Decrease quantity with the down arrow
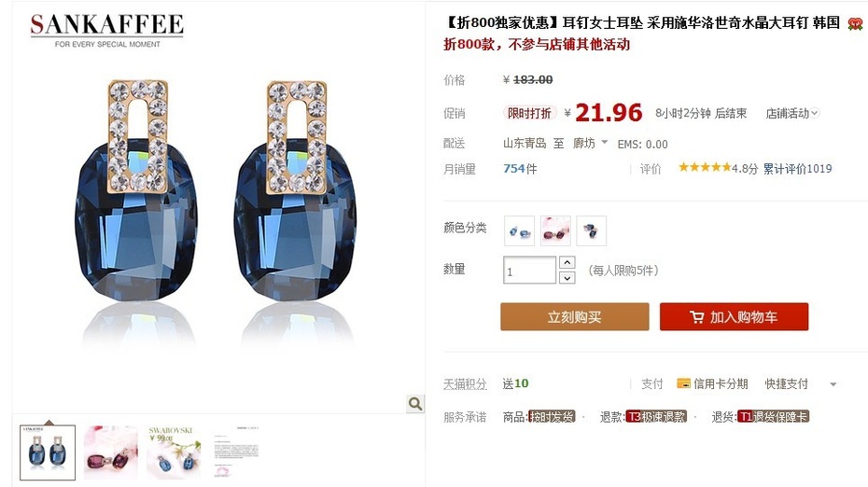The image size is (868, 487). click(x=567, y=278)
